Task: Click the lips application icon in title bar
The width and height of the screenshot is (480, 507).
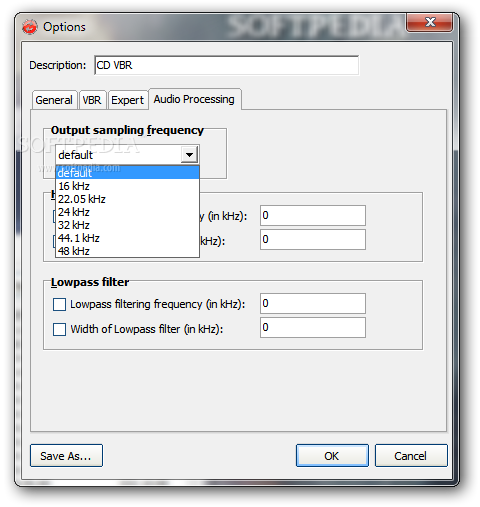Action: coord(30,27)
